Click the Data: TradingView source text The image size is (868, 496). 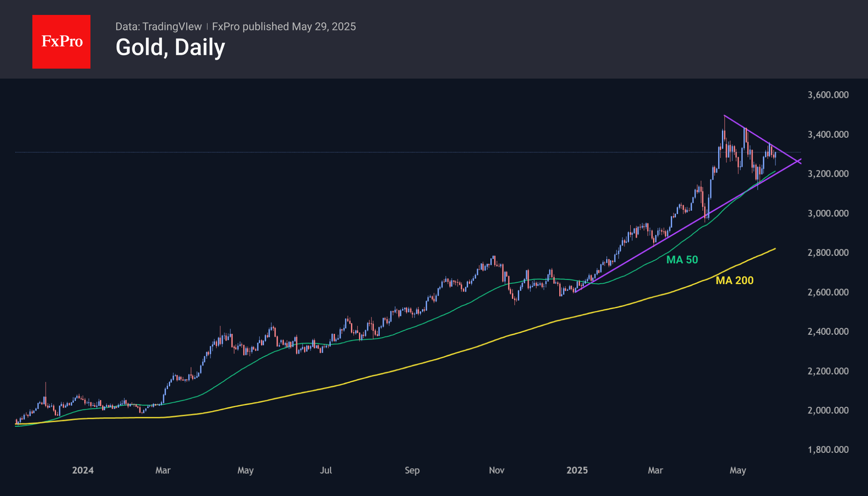click(158, 27)
